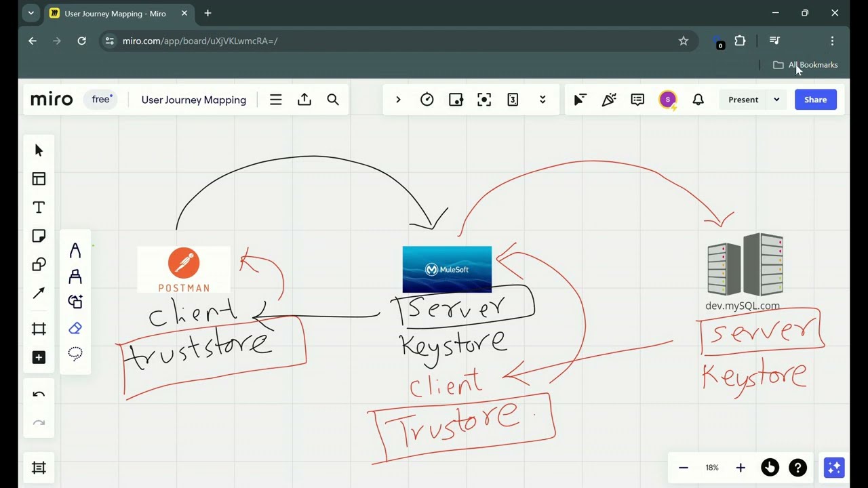
Task: Open notifications bell in Miro
Action: pos(698,100)
